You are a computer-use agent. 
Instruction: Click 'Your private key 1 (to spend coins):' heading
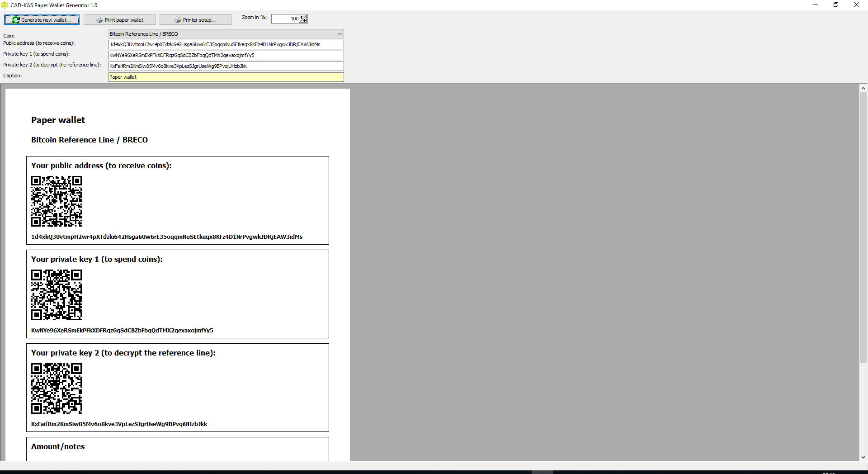tap(97, 259)
